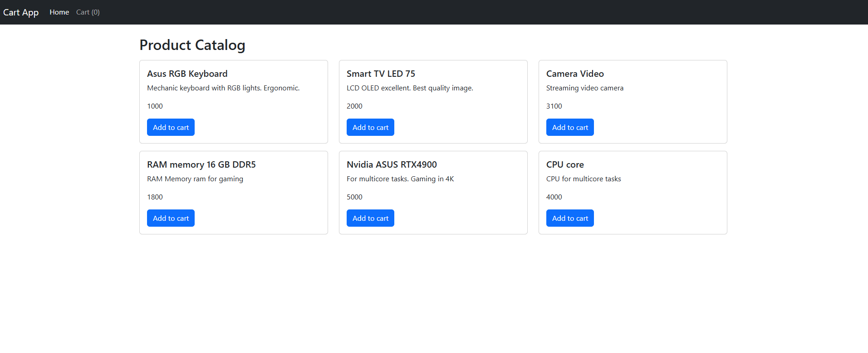868x353 pixels.
Task: Click the LCD OLED excellent description text
Action: point(410,88)
